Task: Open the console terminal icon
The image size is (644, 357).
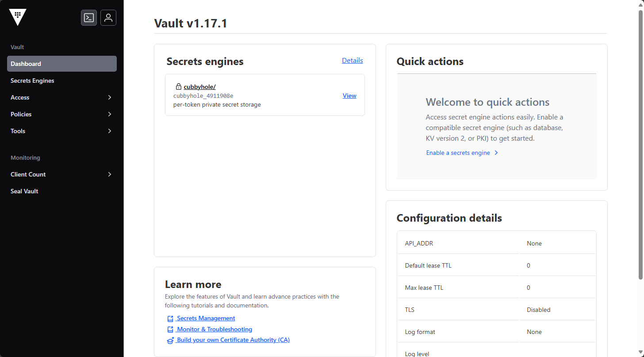Action: click(89, 18)
